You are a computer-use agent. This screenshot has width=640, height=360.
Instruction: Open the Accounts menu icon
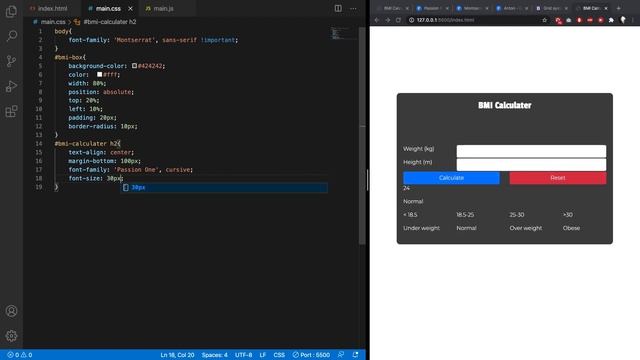click(11, 311)
